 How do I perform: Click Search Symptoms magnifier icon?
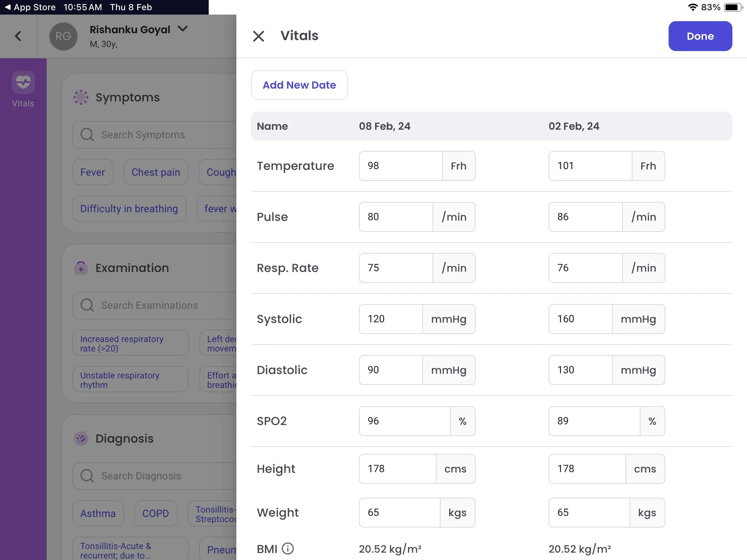click(x=87, y=135)
